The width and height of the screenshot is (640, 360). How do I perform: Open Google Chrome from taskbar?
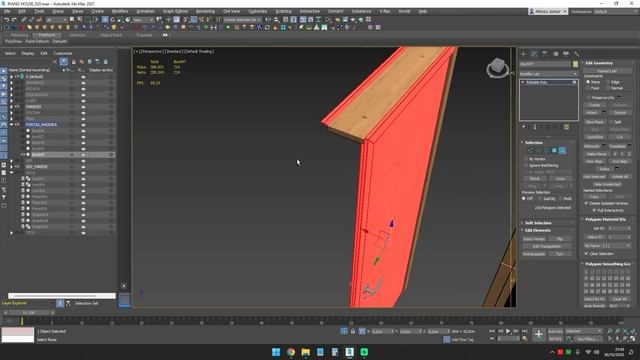coord(291,352)
